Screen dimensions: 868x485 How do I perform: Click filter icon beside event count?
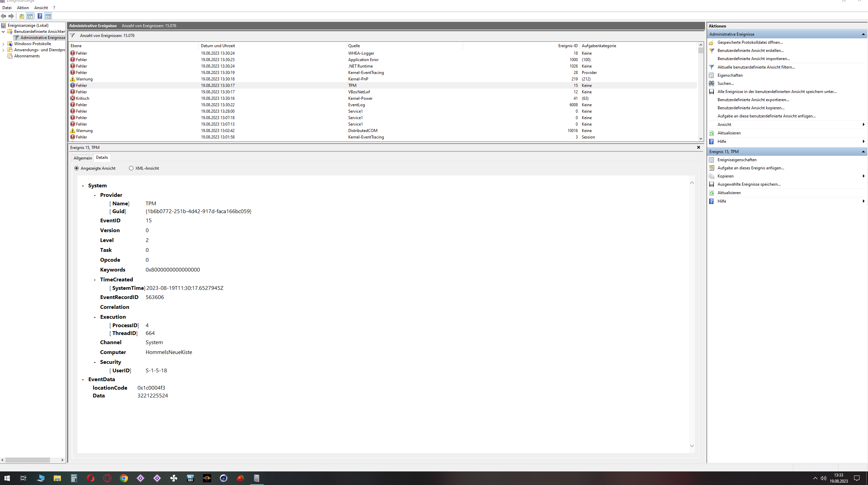72,35
